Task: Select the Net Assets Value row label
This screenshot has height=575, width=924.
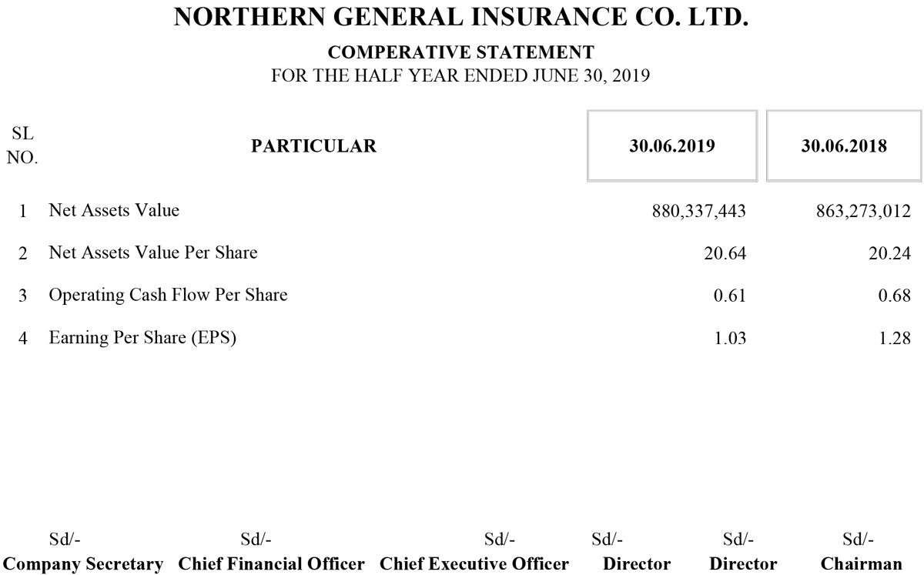Action: (x=114, y=210)
